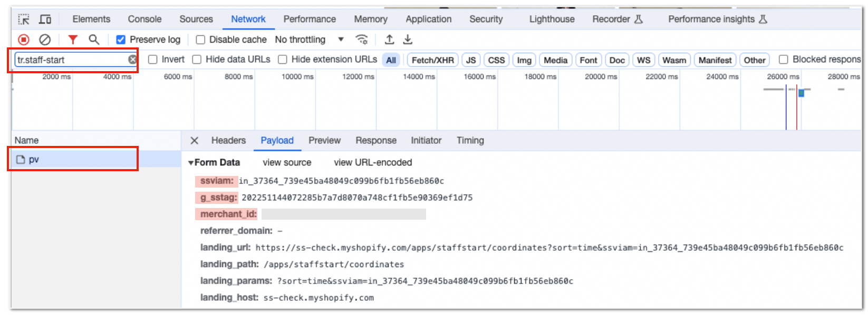868x315 pixels.
Task: Open the network search magnifier
Action: click(x=94, y=40)
